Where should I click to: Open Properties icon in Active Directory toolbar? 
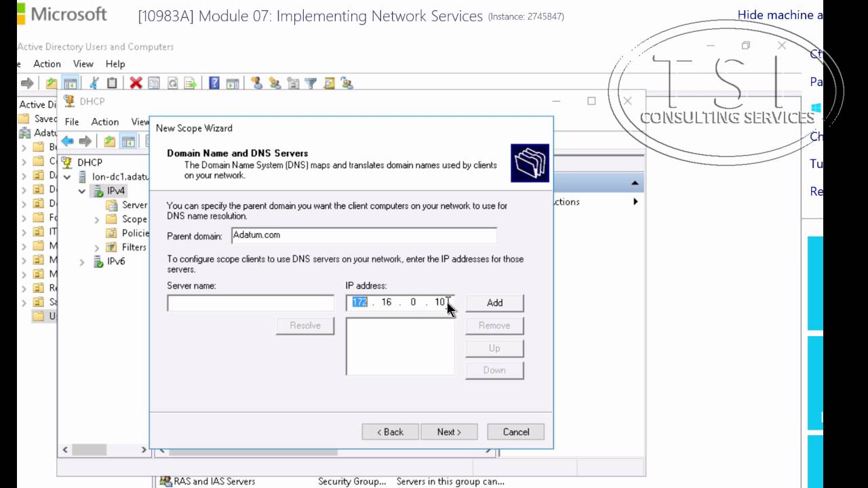pyautogui.click(x=154, y=83)
